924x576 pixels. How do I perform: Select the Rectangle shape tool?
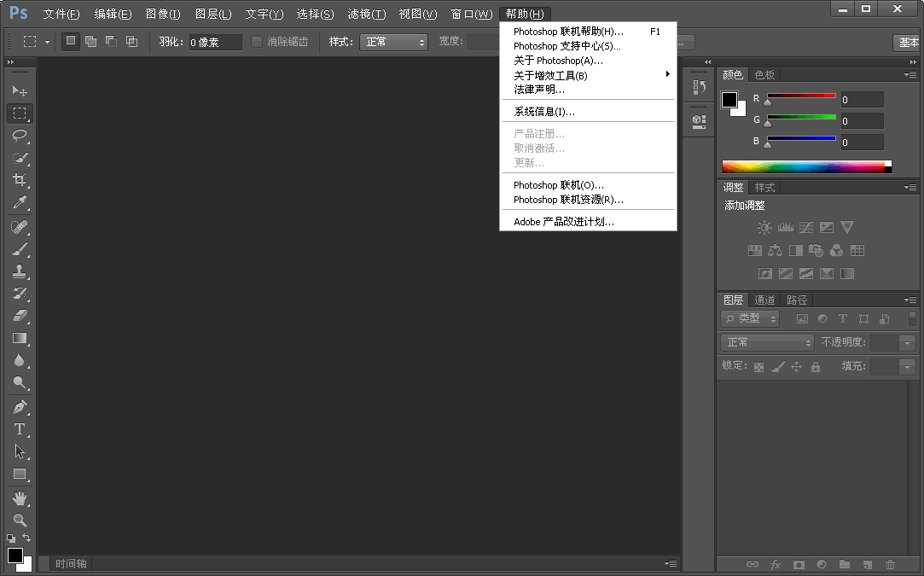pos(20,474)
